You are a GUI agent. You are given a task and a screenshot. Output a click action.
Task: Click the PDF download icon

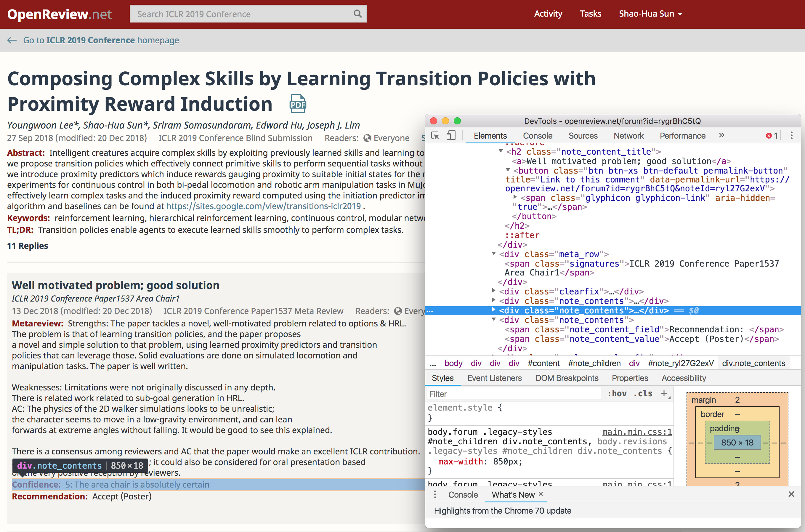[x=298, y=104]
